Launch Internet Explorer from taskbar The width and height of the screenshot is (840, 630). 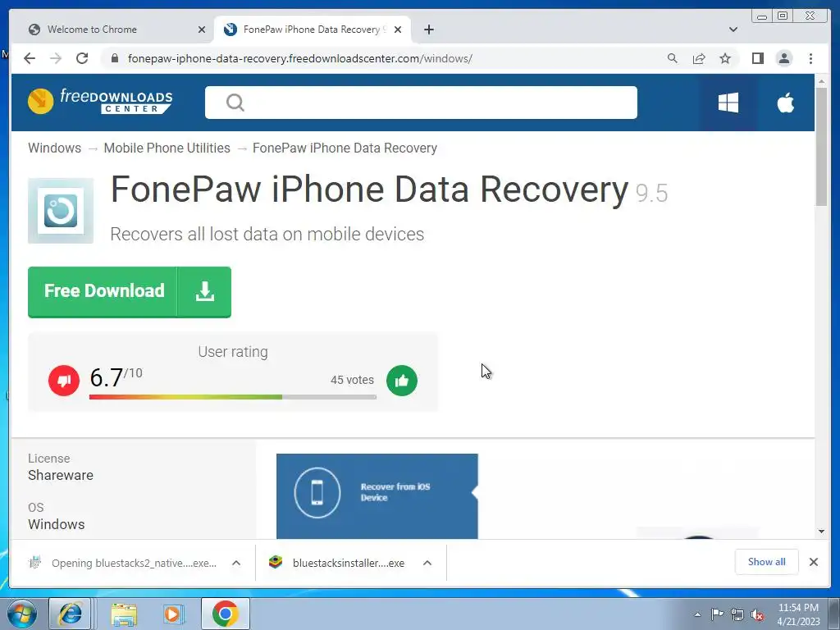pyautogui.click(x=70, y=614)
